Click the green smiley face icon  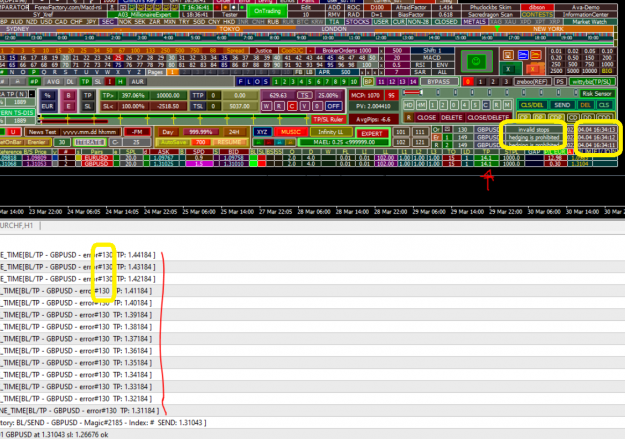476,61
